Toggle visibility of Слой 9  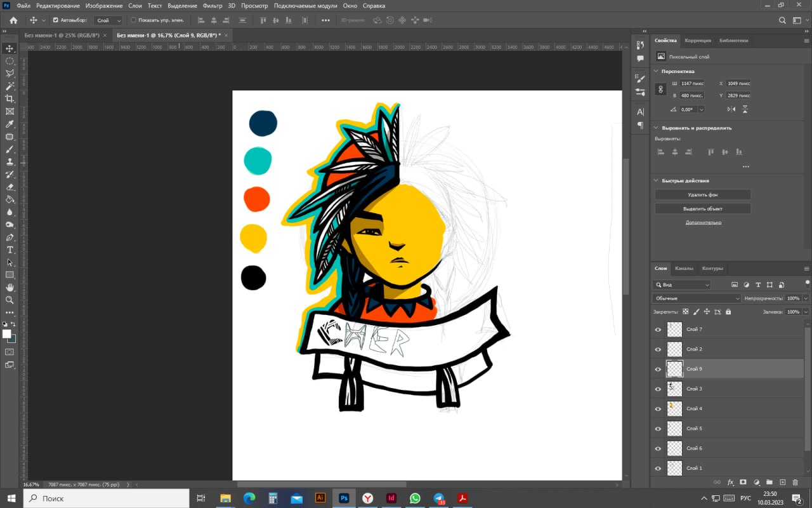pyautogui.click(x=658, y=369)
